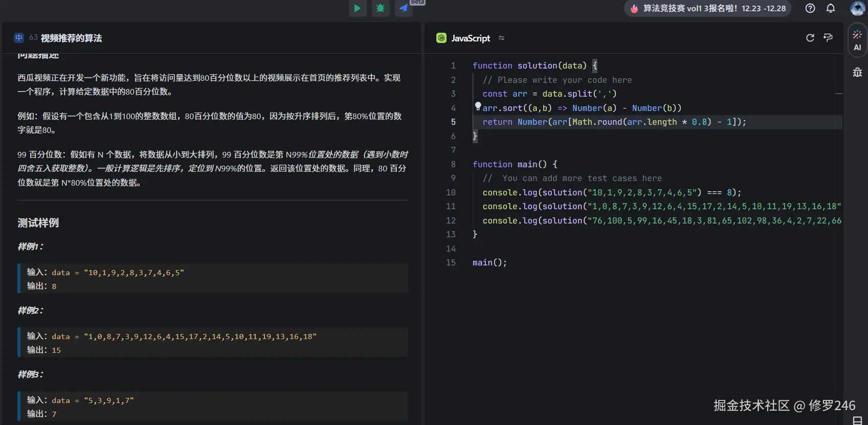This screenshot has width=868, height=425.
Task: Start debugging with the green bug icon
Action: (381, 8)
